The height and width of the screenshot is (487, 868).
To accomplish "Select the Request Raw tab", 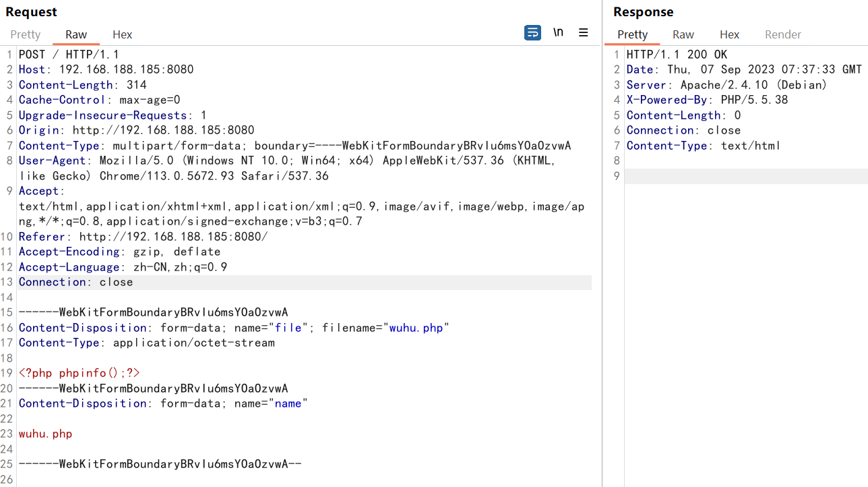I will (76, 34).
